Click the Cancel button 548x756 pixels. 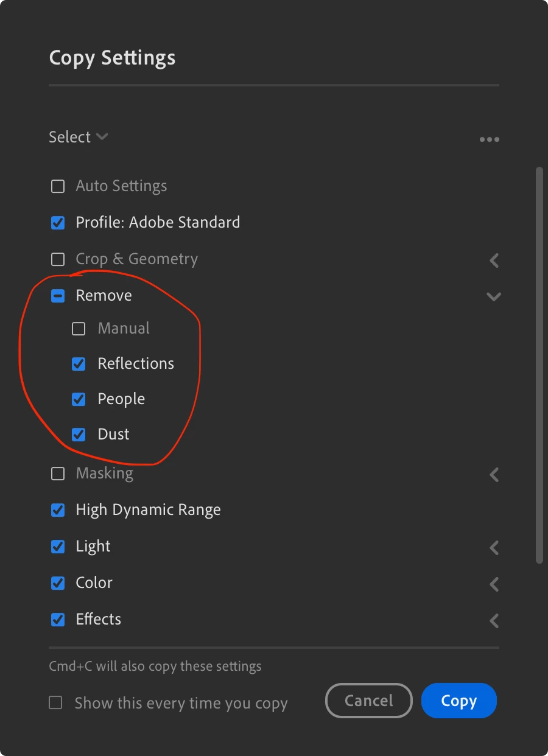click(x=369, y=701)
